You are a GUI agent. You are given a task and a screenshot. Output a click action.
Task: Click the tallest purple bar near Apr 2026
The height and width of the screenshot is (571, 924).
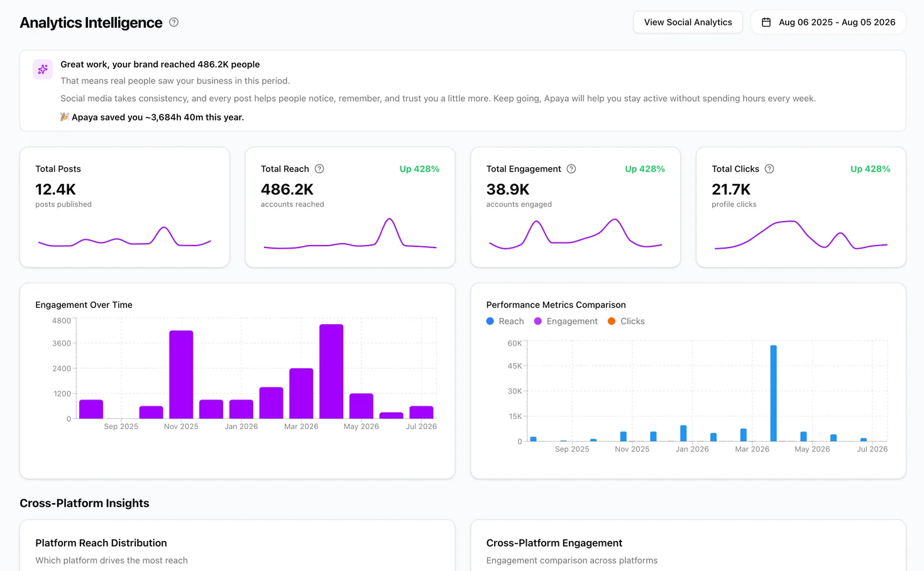[x=331, y=371]
